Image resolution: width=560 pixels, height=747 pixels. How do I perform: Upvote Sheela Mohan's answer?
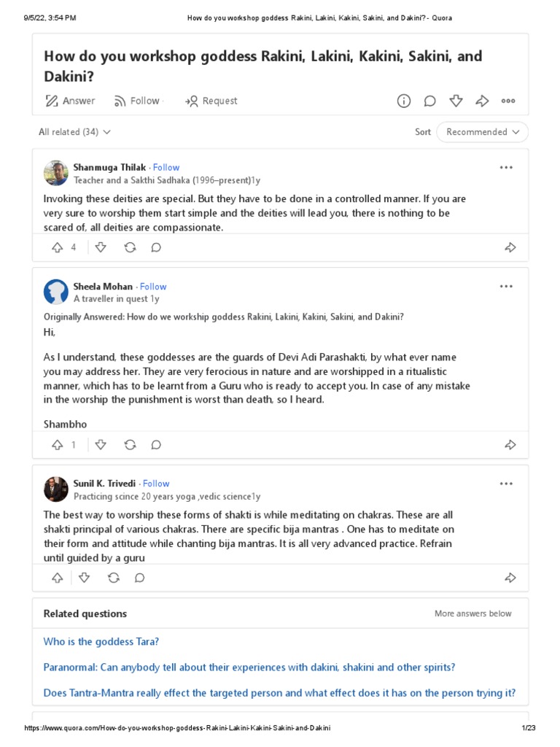58,444
